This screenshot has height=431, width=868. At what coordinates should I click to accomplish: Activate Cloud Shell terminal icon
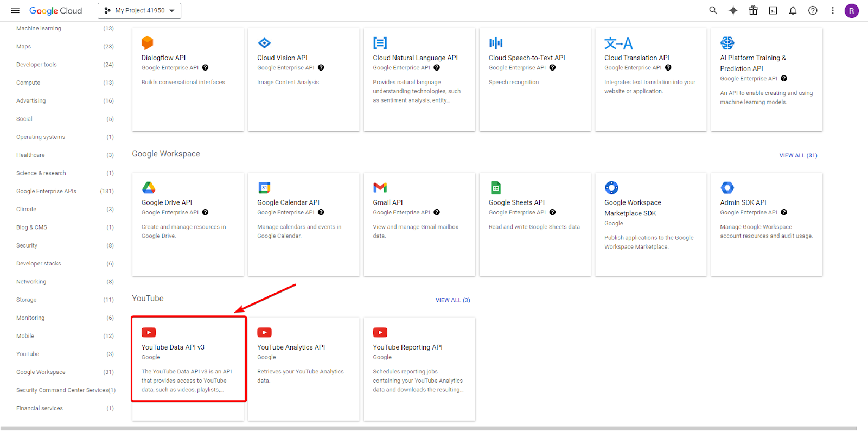773,10
